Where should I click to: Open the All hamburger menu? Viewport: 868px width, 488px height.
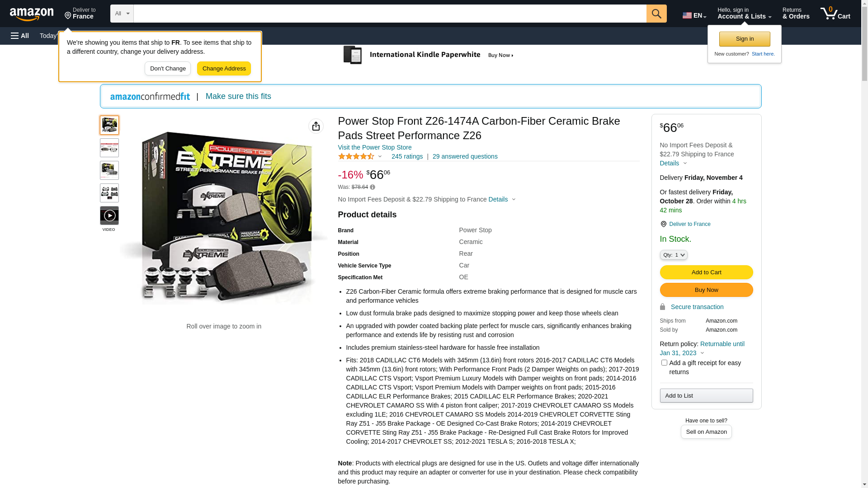20,36
